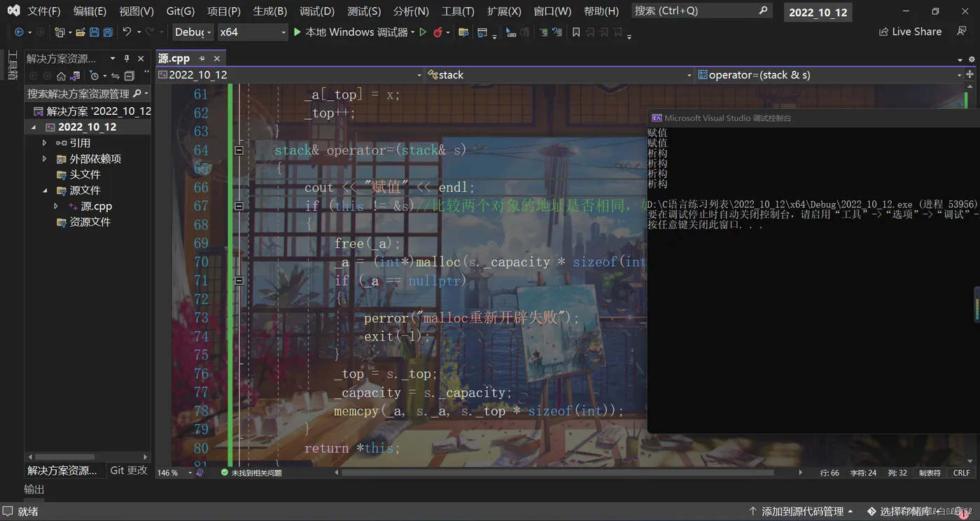Screen dimensions: 980x521
Task: Click the navigate backward arrow icon
Action: 19,32
